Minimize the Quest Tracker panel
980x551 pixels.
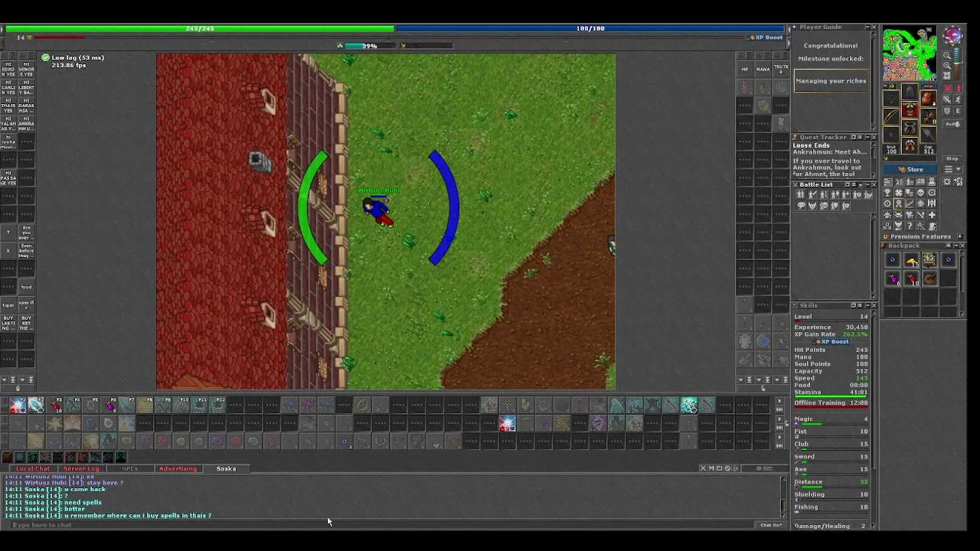click(x=867, y=137)
